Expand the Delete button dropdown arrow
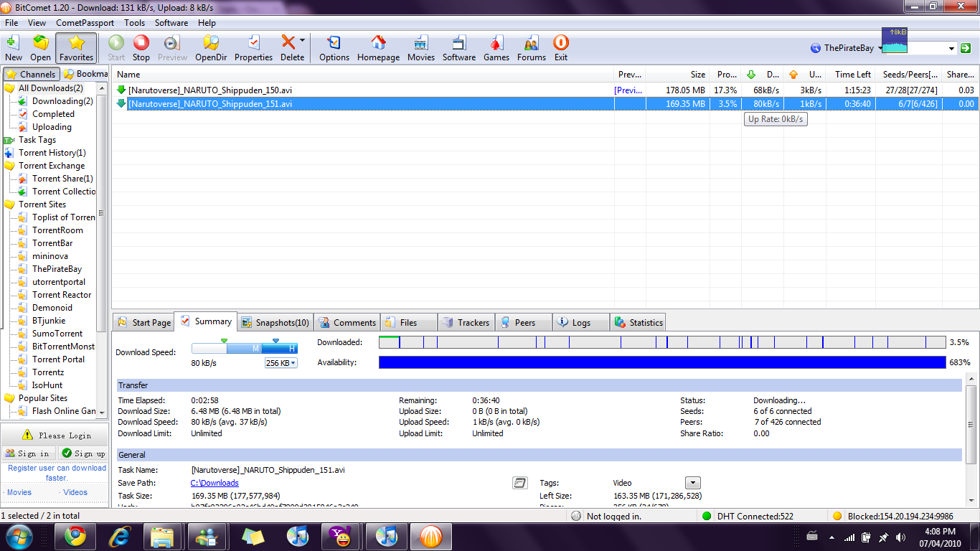 [x=302, y=40]
